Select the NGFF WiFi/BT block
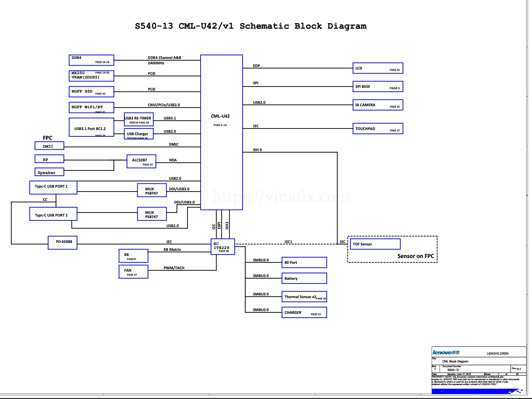This screenshot has width=532, height=399. coord(91,107)
